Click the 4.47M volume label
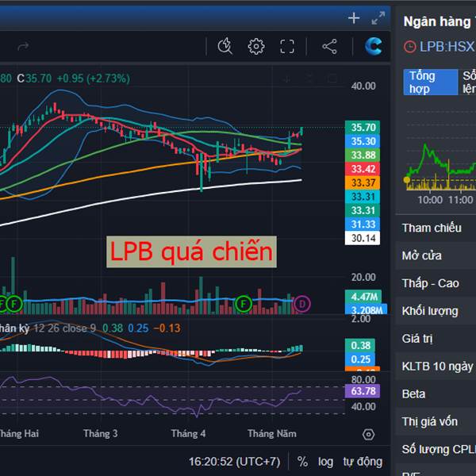The height and width of the screenshot is (476, 476). pos(363,297)
